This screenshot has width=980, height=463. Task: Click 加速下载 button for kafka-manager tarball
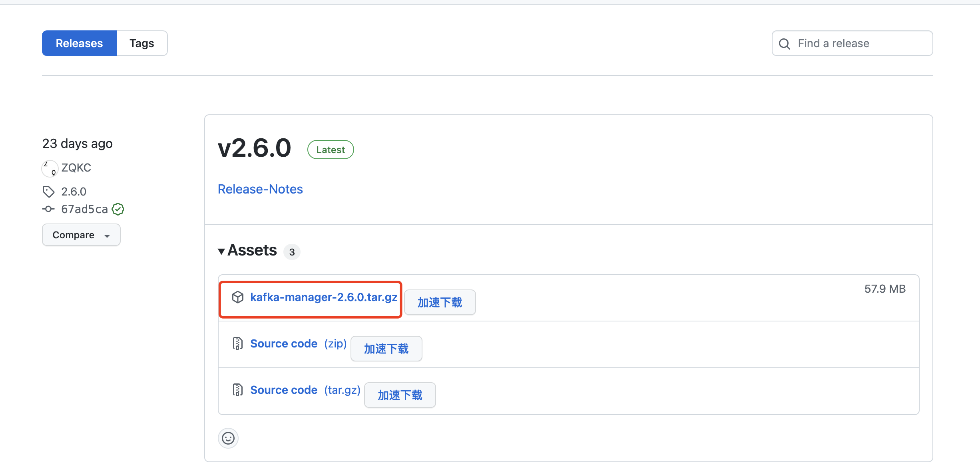[440, 302]
